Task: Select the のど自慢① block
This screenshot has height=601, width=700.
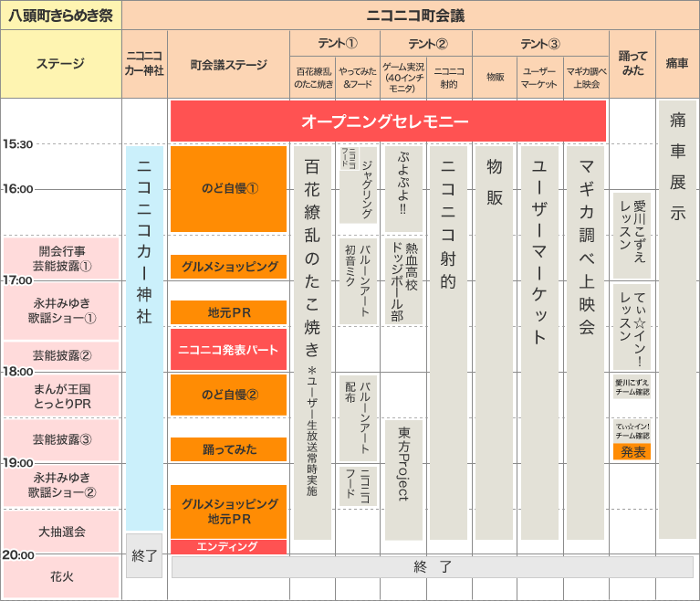Action: click(x=228, y=189)
